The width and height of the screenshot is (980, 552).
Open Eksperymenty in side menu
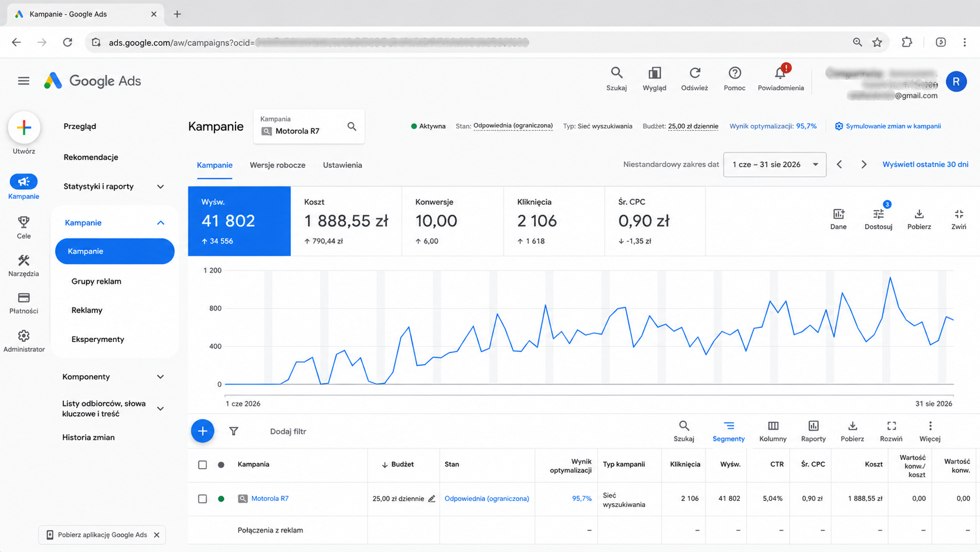coord(98,339)
